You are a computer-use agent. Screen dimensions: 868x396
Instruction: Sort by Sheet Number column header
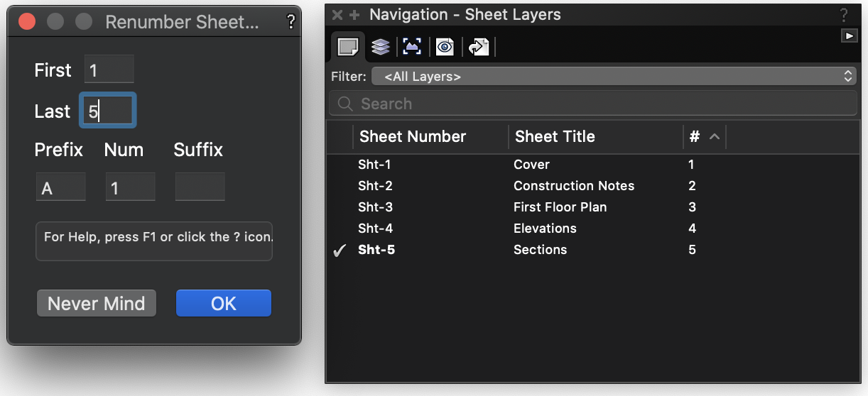[413, 137]
